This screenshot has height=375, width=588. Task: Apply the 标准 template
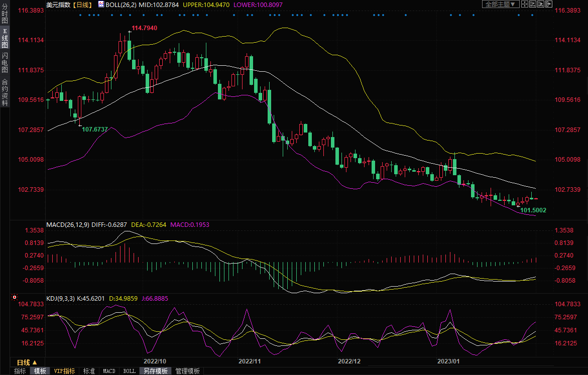click(x=89, y=371)
